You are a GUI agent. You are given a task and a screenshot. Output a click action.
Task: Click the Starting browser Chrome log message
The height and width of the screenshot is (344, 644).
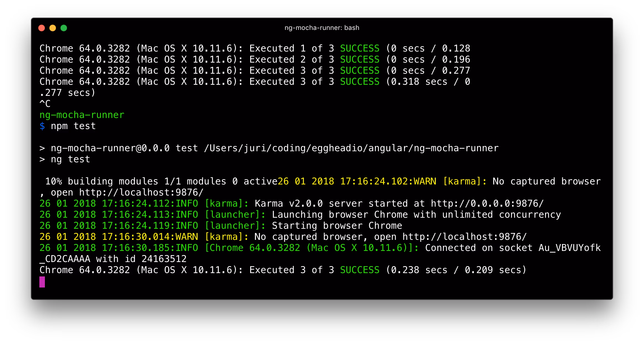[x=337, y=226]
